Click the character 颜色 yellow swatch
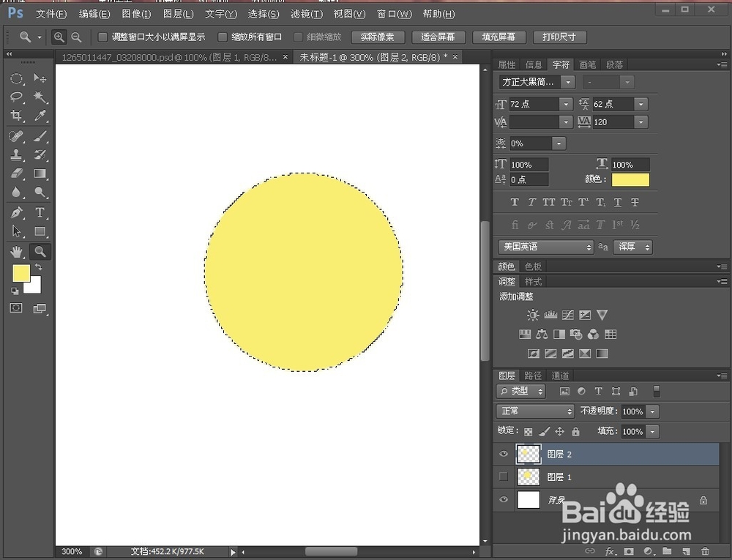 point(630,179)
